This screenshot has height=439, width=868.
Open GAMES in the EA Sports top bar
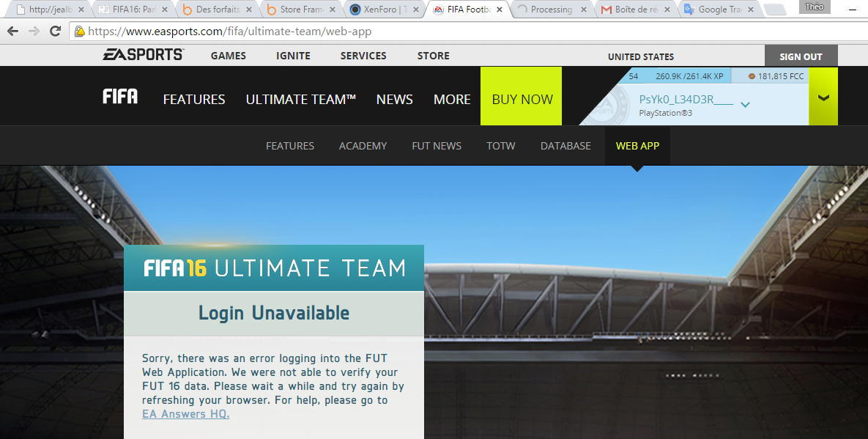click(228, 56)
